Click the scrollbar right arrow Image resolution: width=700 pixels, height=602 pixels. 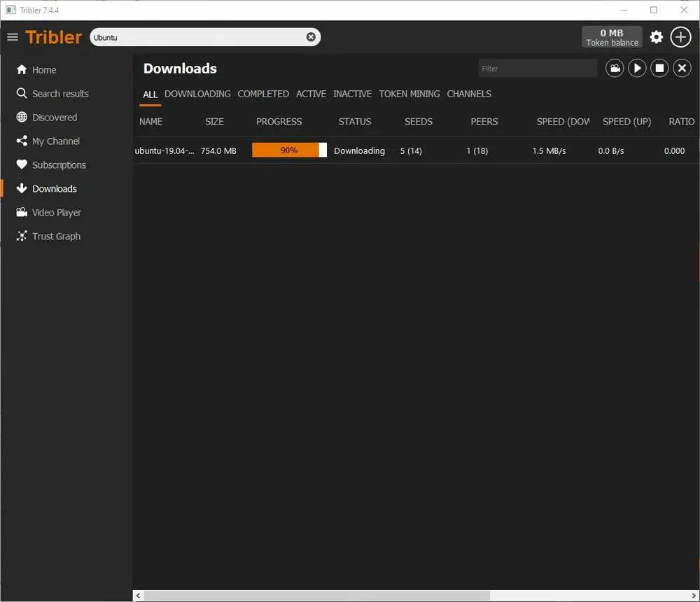(x=694, y=596)
